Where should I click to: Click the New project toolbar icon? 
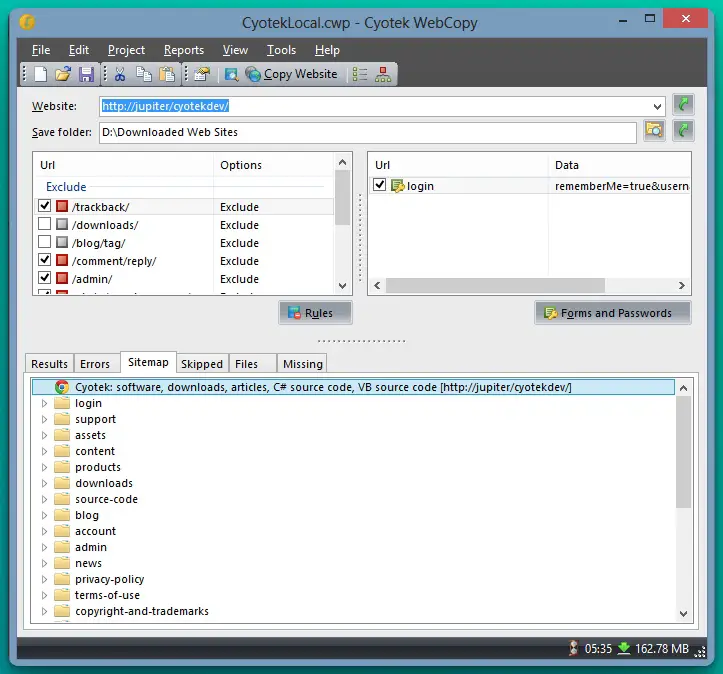click(x=41, y=74)
